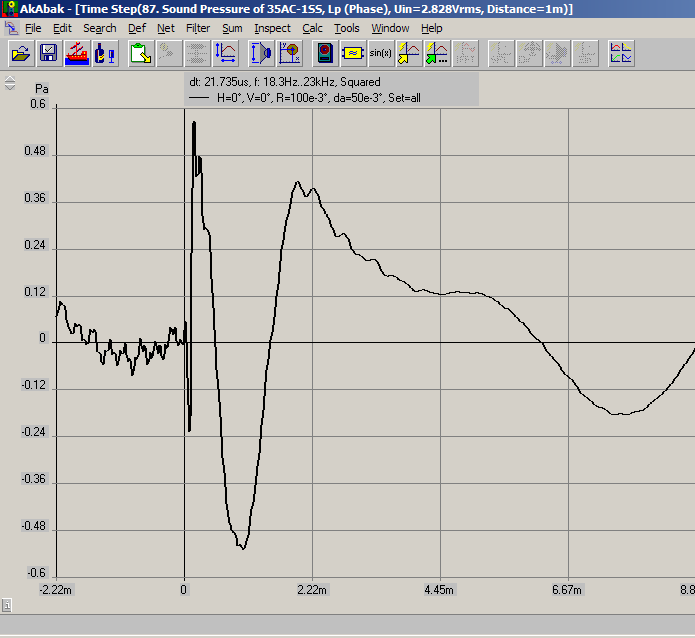
Task: Open the Calc menu
Action: (x=312, y=28)
